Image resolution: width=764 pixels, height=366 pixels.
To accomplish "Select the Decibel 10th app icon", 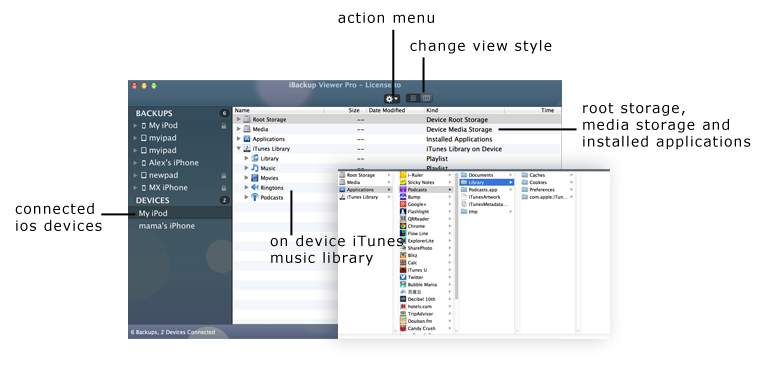I will point(403,299).
